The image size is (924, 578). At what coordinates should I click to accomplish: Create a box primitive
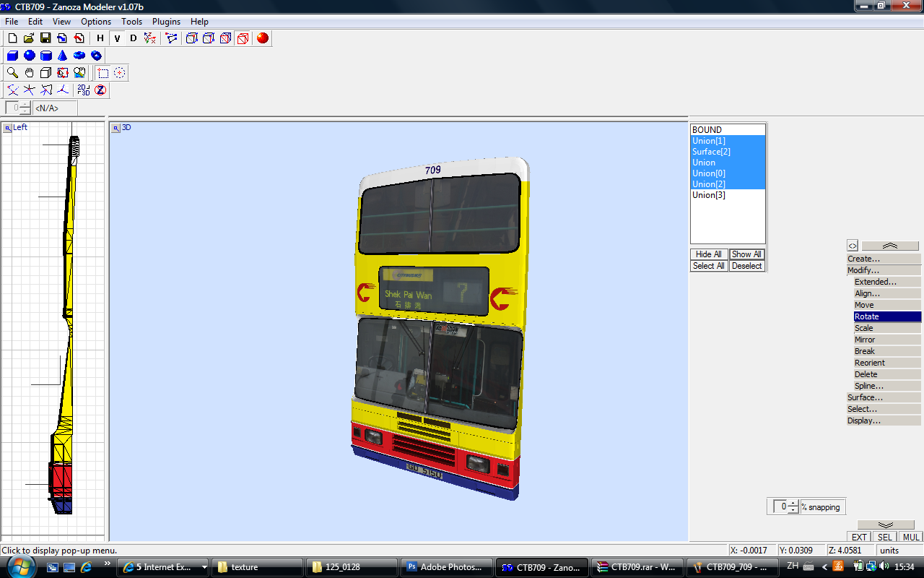coord(12,56)
